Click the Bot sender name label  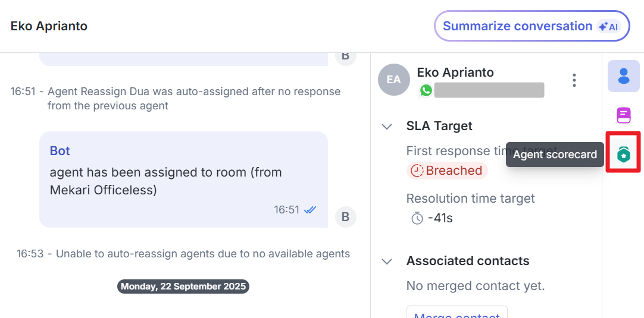[60, 151]
